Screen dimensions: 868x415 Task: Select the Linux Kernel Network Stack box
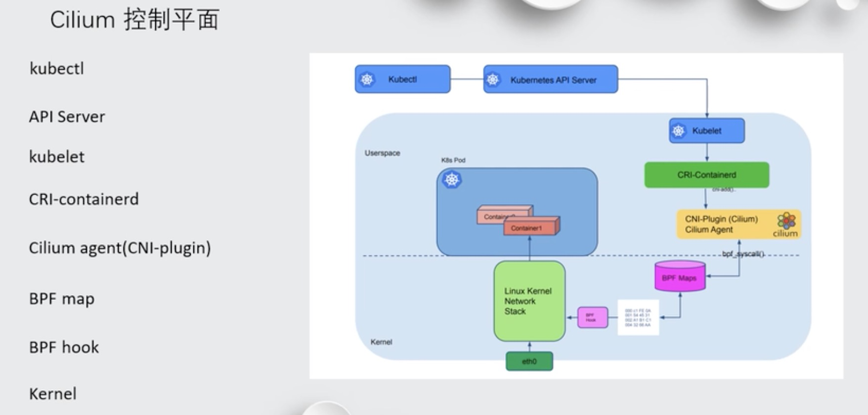pyautogui.click(x=529, y=301)
